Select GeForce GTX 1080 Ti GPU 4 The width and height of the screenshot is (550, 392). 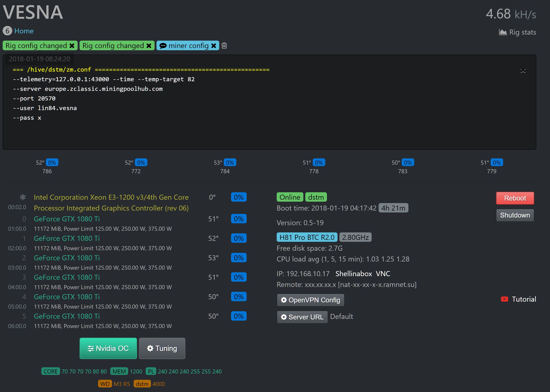[x=67, y=297]
